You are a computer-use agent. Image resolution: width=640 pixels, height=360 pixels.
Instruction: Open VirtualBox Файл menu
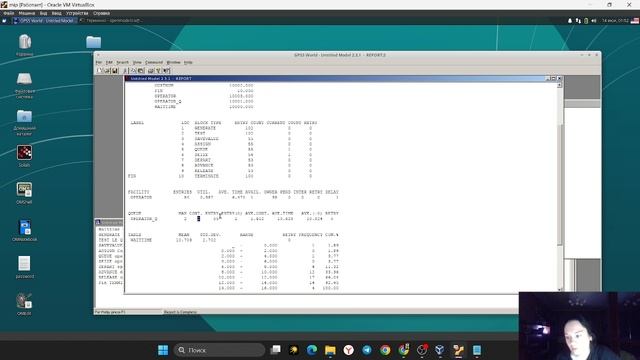(9, 13)
